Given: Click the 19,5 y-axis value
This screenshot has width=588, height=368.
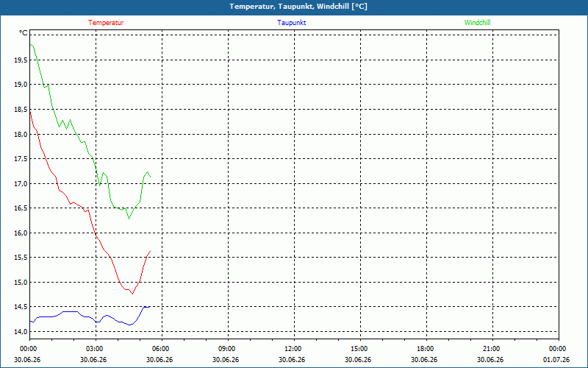Looking at the screenshot, I should [21, 60].
